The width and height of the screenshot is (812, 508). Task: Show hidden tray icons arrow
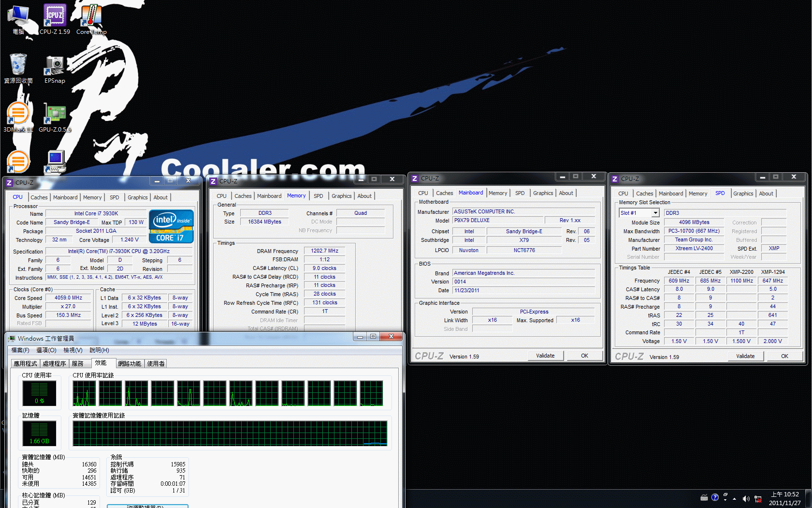point(735,499)
